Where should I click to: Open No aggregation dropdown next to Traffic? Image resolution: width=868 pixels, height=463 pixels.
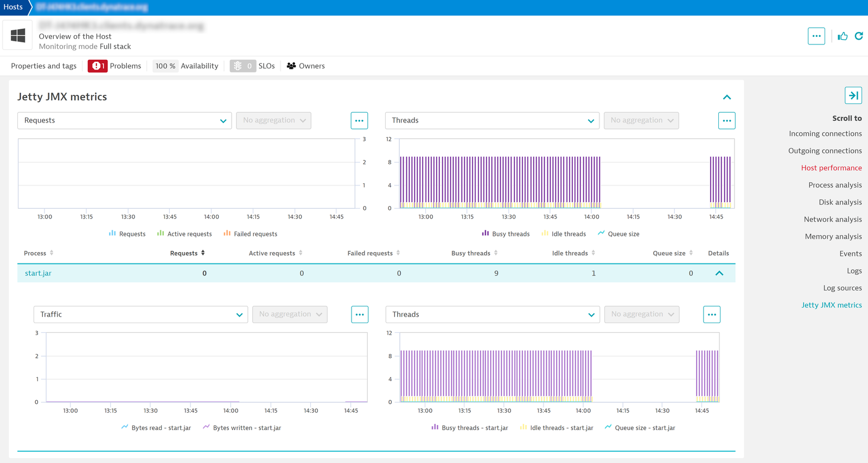pyautogui.click(x=290, y=314)
